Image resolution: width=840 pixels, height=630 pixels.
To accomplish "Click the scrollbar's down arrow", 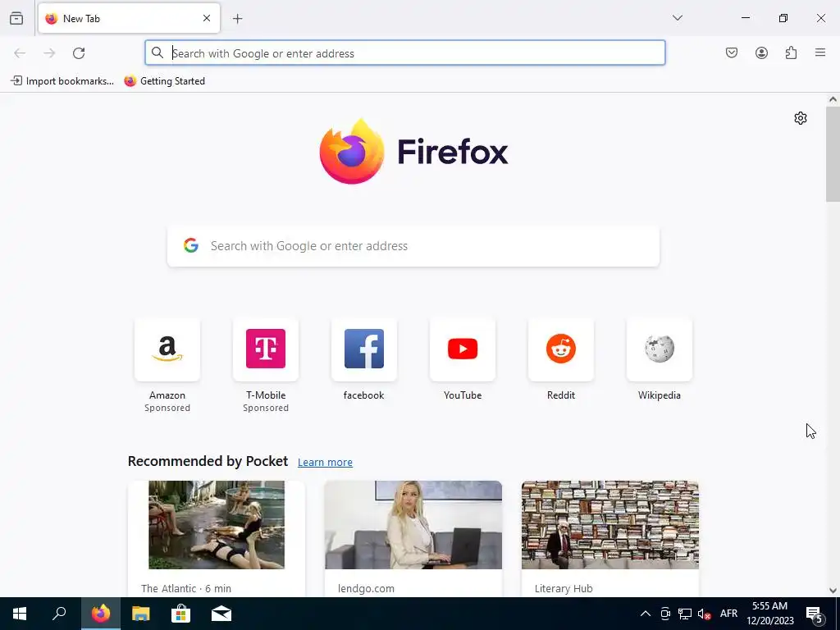I will coord(833,591).
